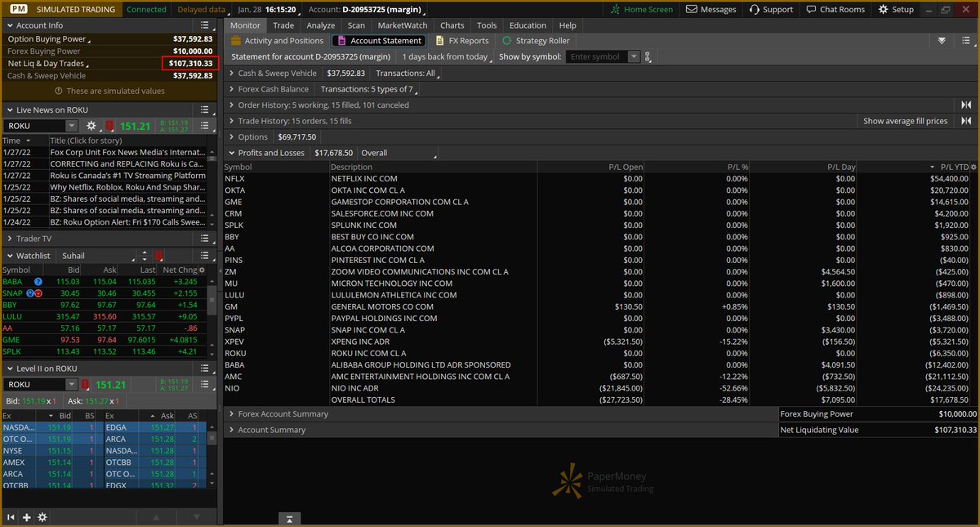Click the red link clipboard icon in Live News
The width and height of the screenshot is (980, 527).
pyautogui.click(x=109, y=126)
